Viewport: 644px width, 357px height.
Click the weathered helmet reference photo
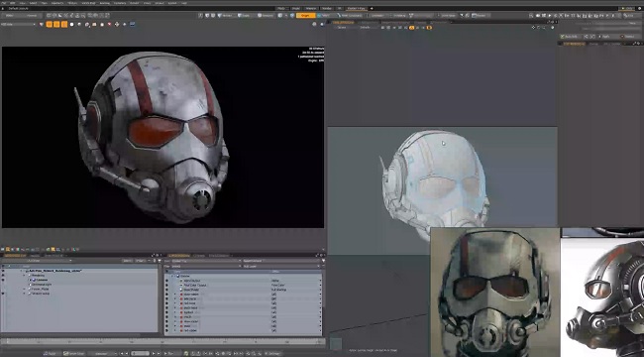click(x=495, y=293)
